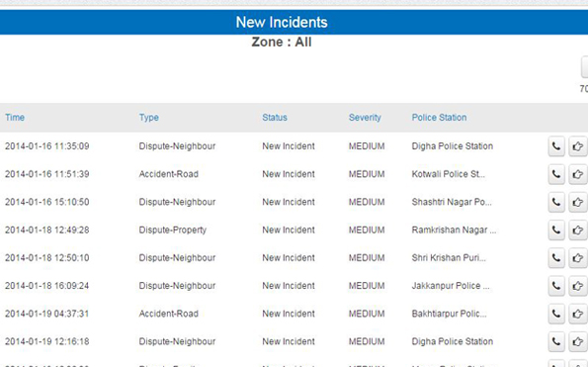Click the phone icon on the Shashtri Nagar row
The height and width of the screenshot is (367, 588).
coord(556,202)
